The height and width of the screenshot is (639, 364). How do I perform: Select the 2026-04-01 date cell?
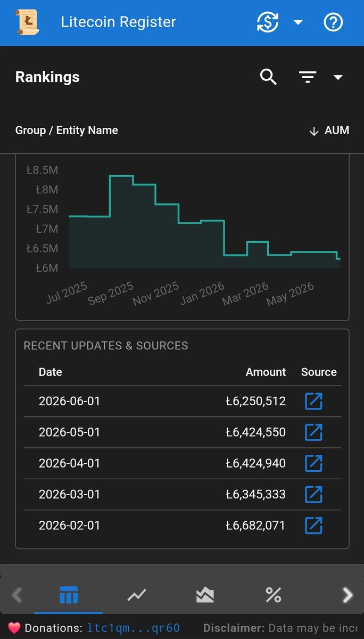(x=69, y=463)
